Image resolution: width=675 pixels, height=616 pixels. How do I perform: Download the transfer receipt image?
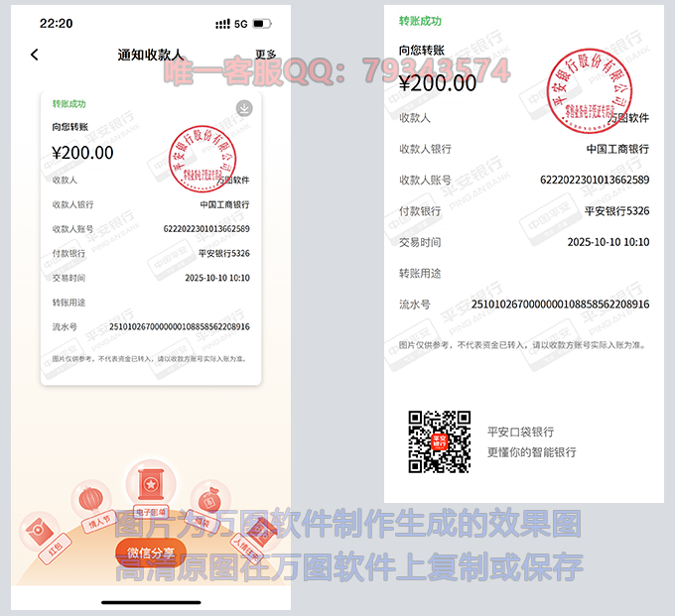pyautogui.click(x=244, y=108)
